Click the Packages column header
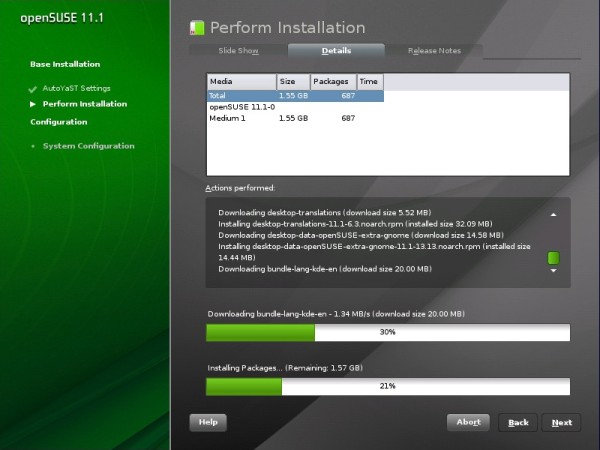 tap(333, 82)
